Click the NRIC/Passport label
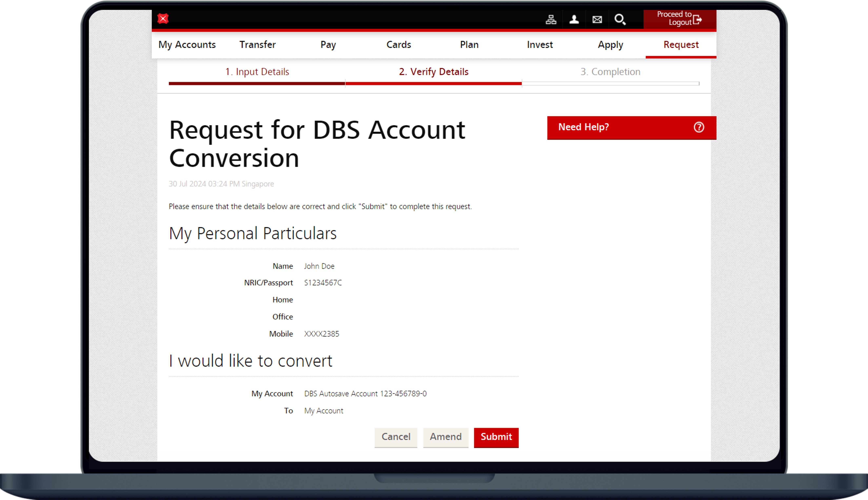This screenshot has height=500, width=868. 268,283
